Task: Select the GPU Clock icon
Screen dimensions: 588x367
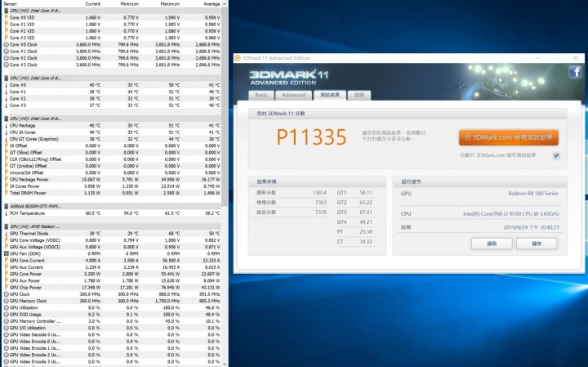Action: (x=6, y=294)
